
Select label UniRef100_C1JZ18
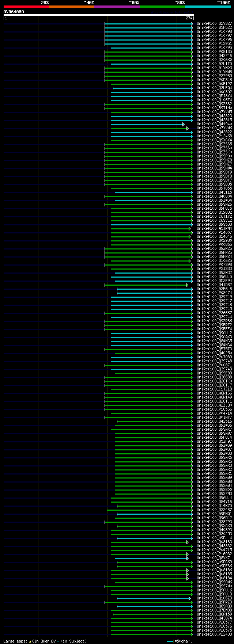(214, 389)
